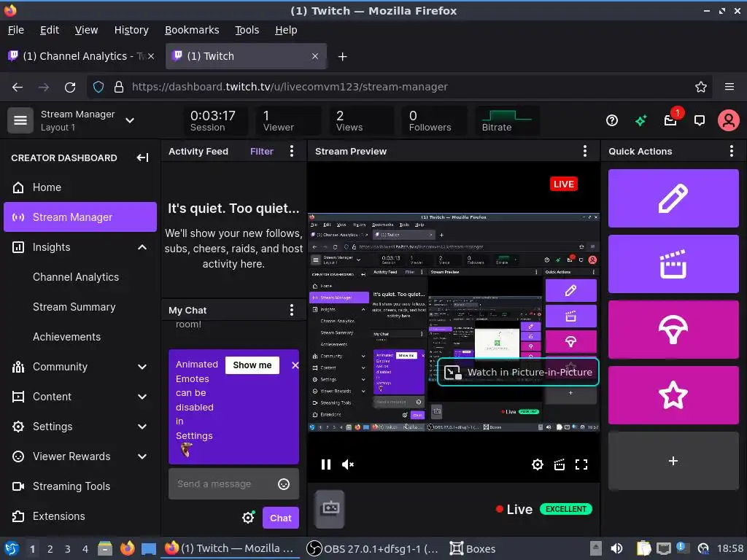Screen dimensions: 747x560
Task: Click the clip icon in player controls
Action: tap(560, 464)
